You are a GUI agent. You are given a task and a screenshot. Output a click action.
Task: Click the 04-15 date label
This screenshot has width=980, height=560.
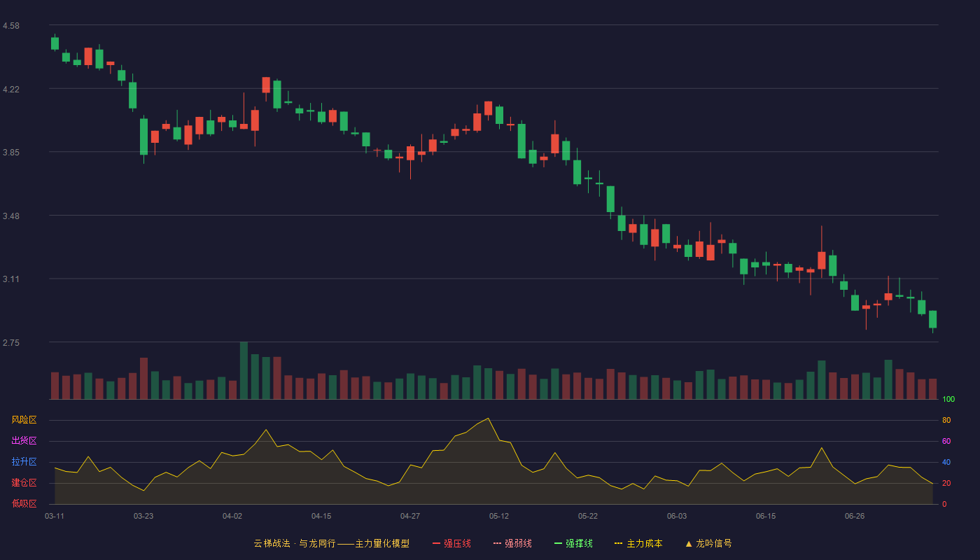(321, 516)
